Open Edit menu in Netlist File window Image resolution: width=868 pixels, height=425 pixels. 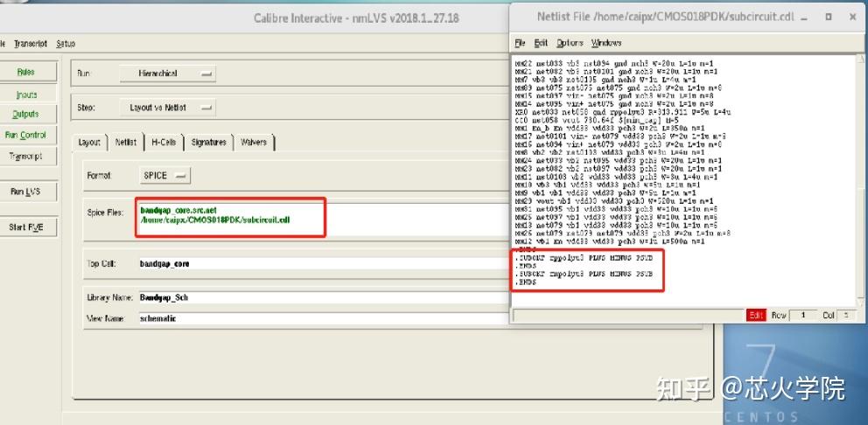pyautogui.click(x=541, y=43)
